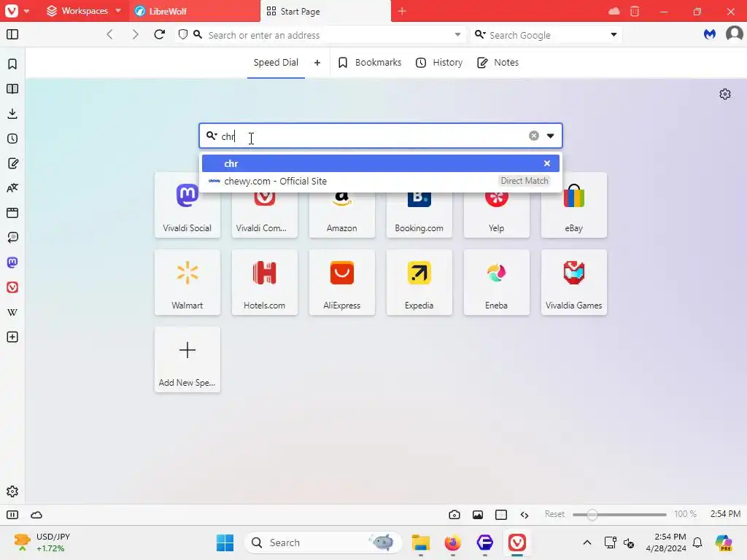Open the Translate panel
This screenshot has width=747, height=560.
click(12, 188)
